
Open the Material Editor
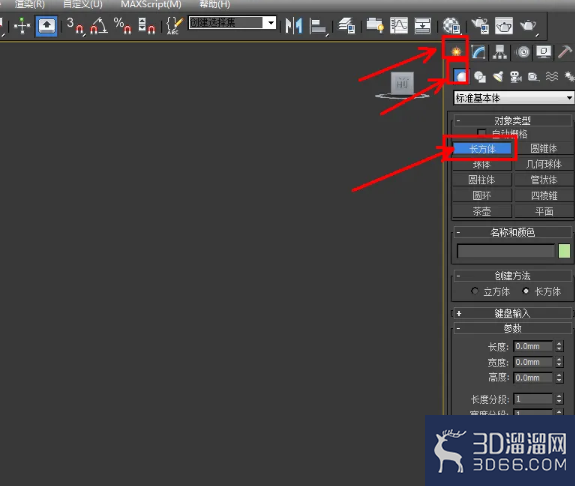point(451,26)
